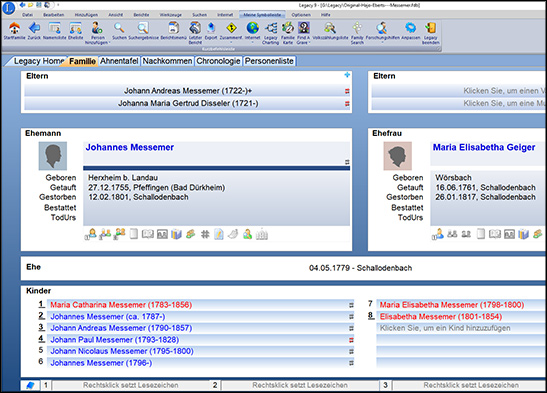Go back with the Zurück arrow
The height and width of the screenshot is (393, 547).
point(34,28)
